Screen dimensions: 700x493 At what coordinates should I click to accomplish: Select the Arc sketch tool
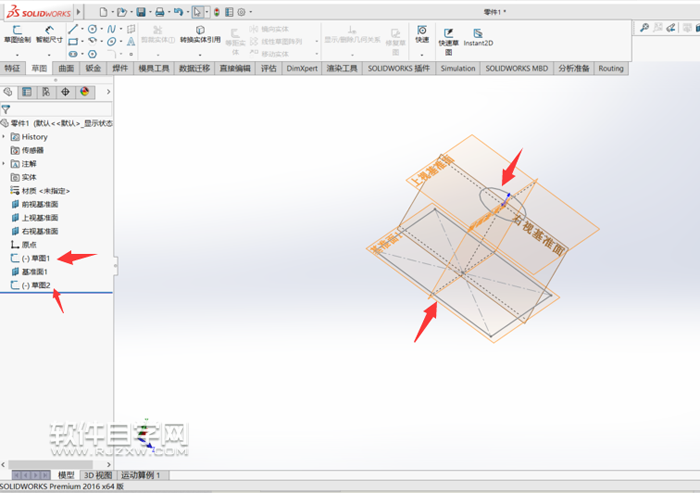click(x=92, y=41)
